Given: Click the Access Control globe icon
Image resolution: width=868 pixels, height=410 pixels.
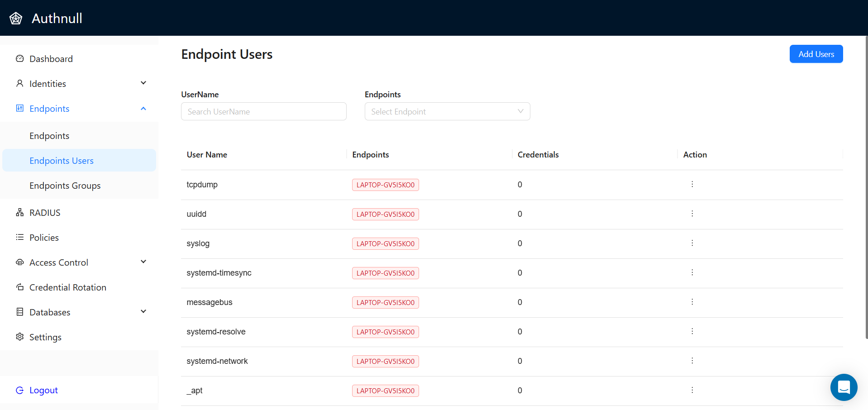Looking at the screenshot, I should point(19,262).
